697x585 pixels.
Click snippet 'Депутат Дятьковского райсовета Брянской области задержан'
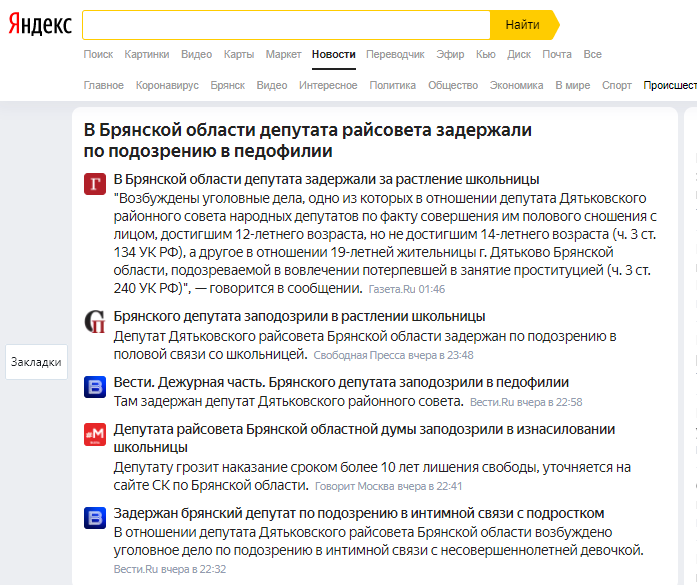(365, 345)
